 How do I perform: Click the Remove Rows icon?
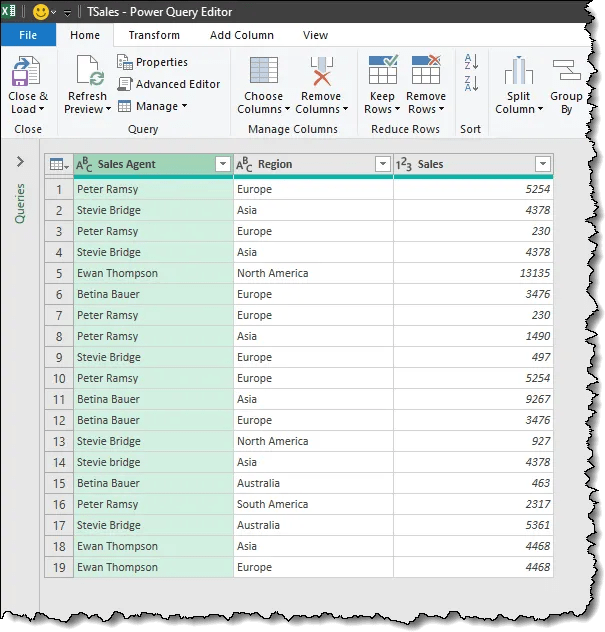pos(426,69)
